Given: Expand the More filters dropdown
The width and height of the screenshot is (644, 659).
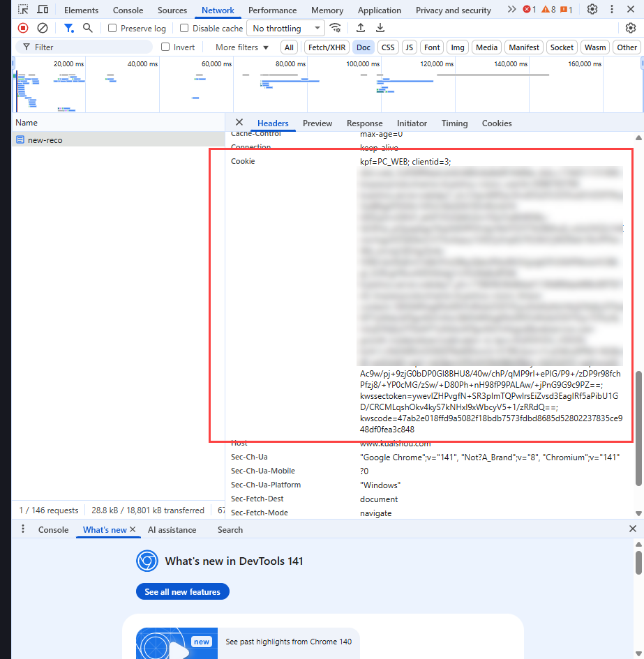Looking at the screenshot, I should pyautogui.click(x=241, y=47).
